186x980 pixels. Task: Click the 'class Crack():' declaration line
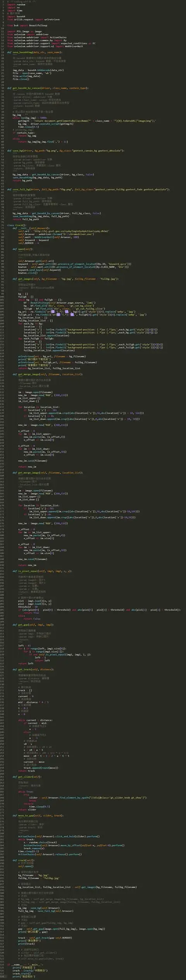point(17,225)
